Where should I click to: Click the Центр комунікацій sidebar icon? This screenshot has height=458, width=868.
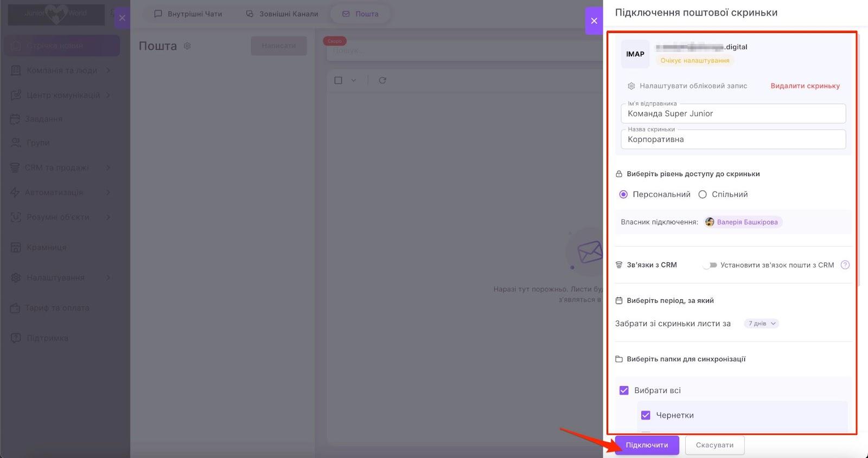click(16, 95)
